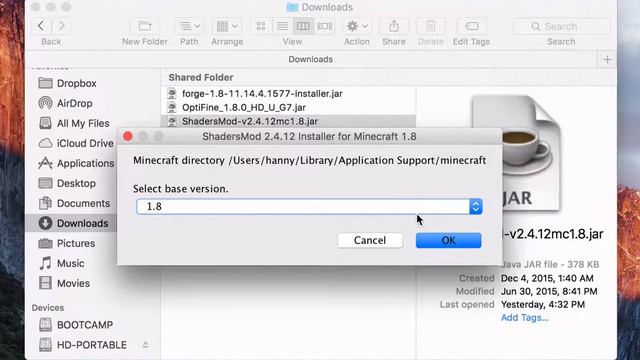The width and height of the screenshot is (640, 360).
Task: Open the base version dropdown showing 1.8
Action: point(309,207)
